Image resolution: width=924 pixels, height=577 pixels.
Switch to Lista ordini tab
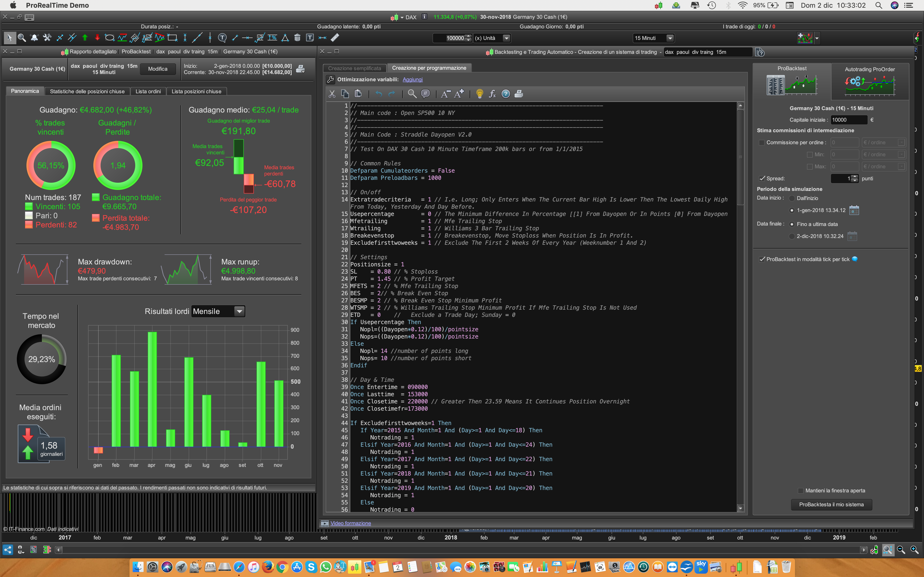pos(148,92)
